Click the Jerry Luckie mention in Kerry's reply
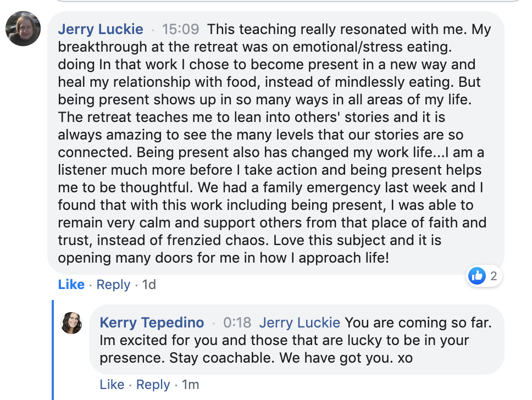532x400 pixels. (x=300, y=323)
